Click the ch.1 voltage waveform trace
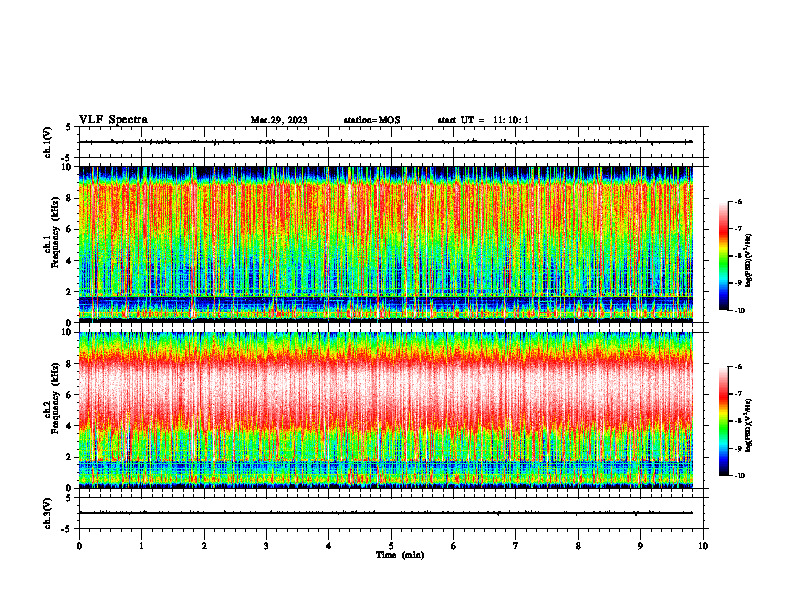This screenshot has height=612, width=792. (386, 142)
